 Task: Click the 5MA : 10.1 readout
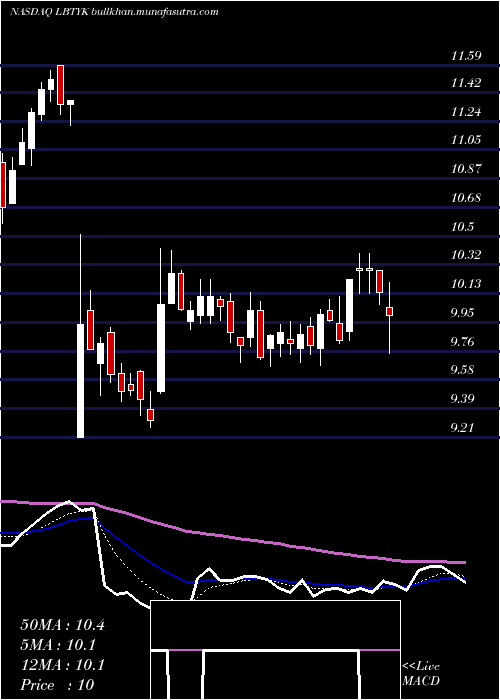pyautogui.click(x=58, y=645)
